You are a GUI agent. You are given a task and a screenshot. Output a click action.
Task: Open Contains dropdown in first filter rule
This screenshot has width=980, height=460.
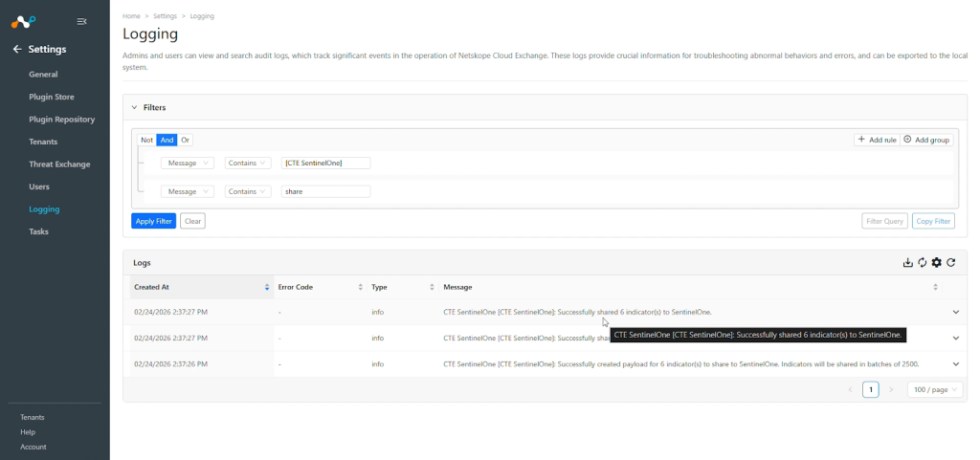(x=248, y=163)
